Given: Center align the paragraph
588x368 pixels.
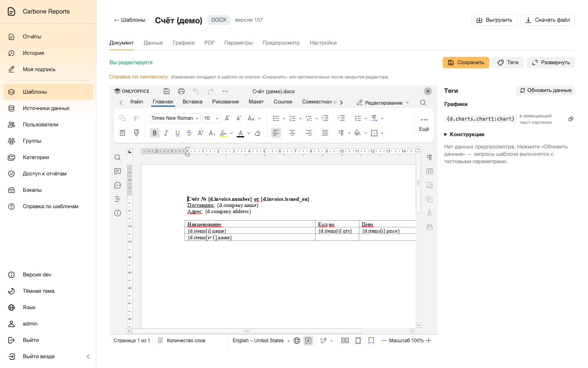Looking at the screenshot, I should [292, 133].
